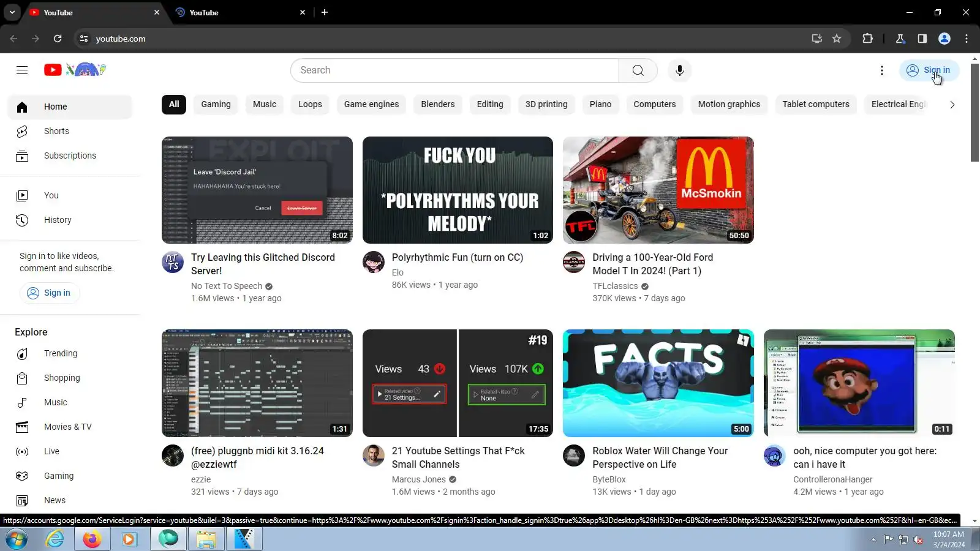This screenshot has width=980, height=551.
Task: Visit TFLclassics channel name
Action: 615,286
